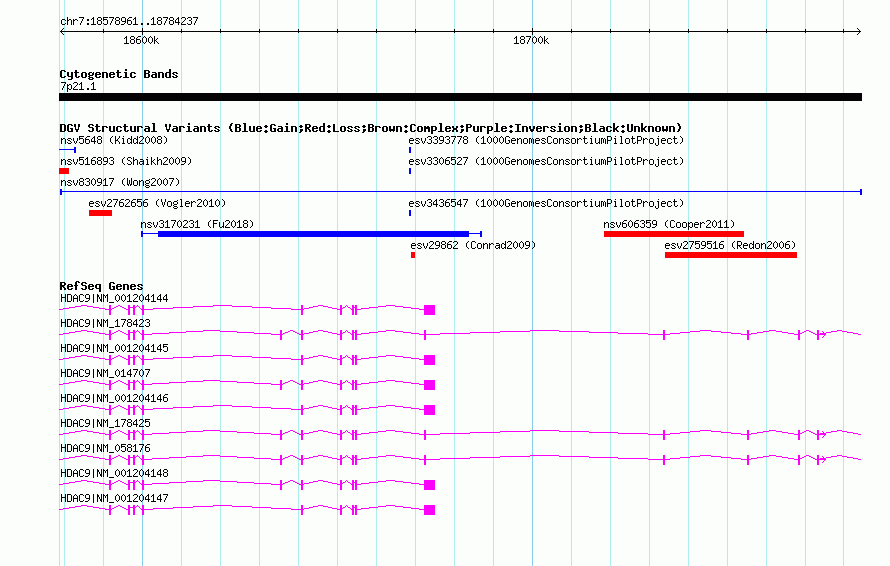The image size is (890, 566).
Task: Open variant label nsv5648 (Kidd2008)
Action: [x=114, y=140]
